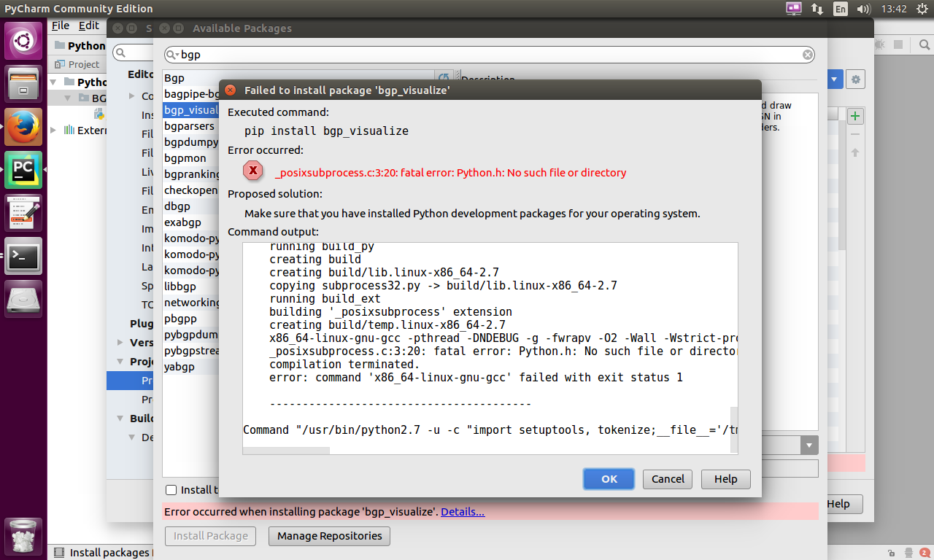
Task: Select the yabgp package
Action: [x=190, y=367]
